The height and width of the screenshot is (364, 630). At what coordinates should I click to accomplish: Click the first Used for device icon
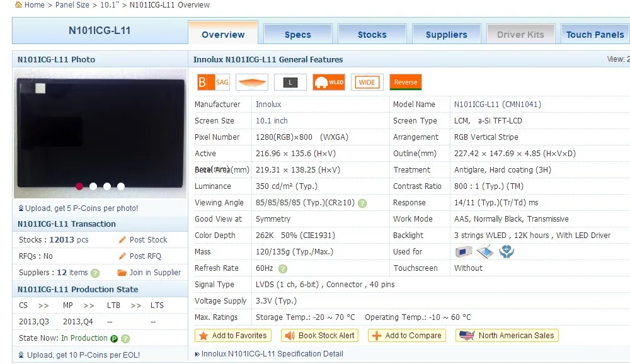(x=463, y=252)
